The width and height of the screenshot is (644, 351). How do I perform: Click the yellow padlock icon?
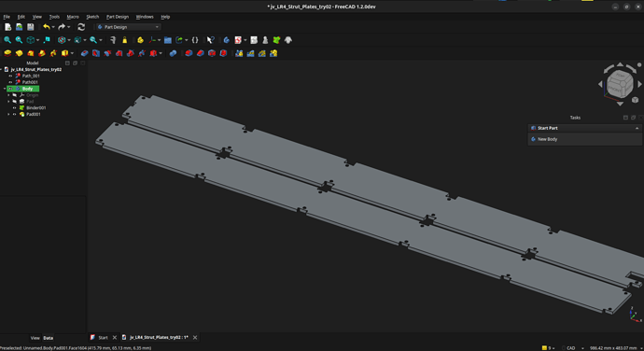(x=125, y=40)
